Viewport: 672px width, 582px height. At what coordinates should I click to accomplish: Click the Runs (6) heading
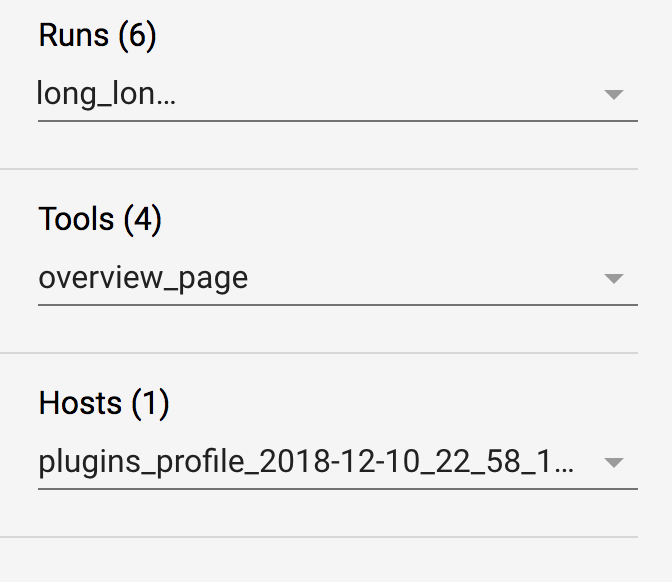click(x=97, y=35)
